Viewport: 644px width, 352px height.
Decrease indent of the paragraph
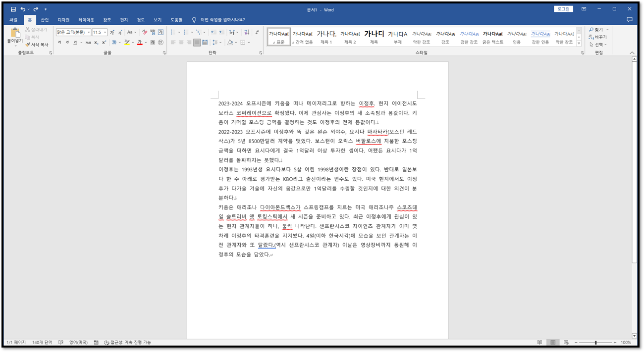(x=214, y=32)
